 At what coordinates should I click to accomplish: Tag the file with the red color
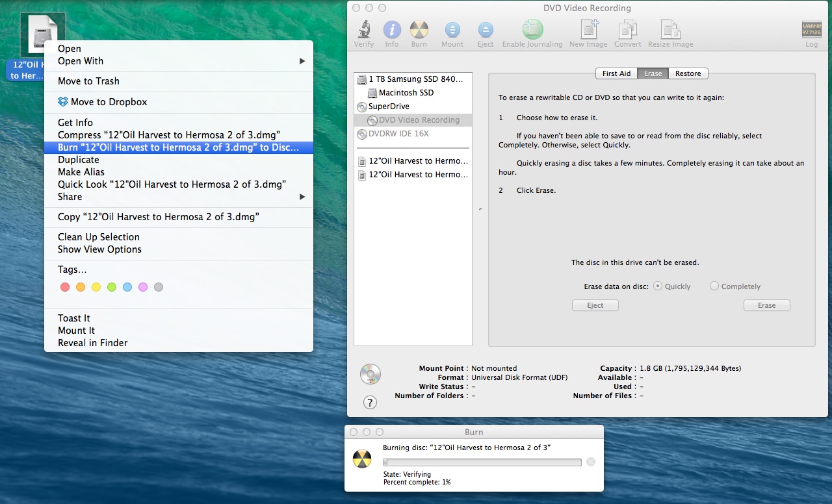pos(64,286)
